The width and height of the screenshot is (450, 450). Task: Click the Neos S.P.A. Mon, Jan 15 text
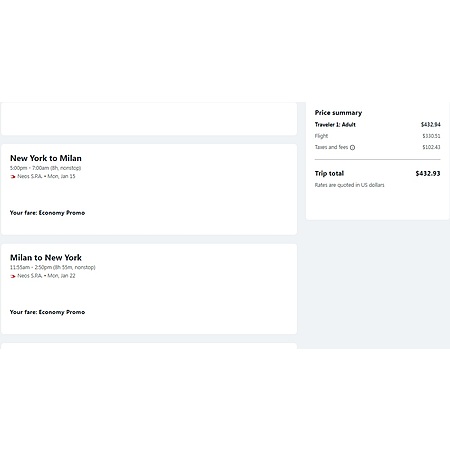[46, 176]
